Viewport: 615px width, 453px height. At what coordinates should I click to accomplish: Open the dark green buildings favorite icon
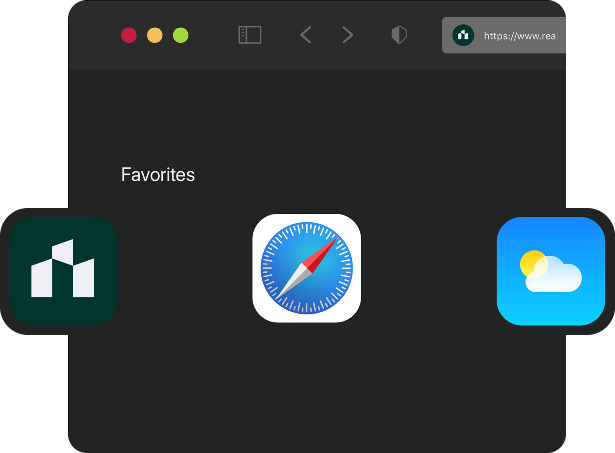point(63,271)
